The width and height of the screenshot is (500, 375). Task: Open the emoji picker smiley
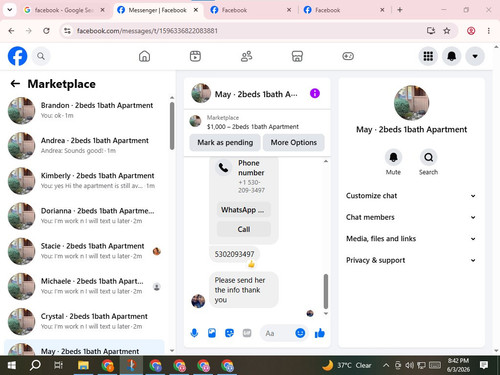(x=300, y=333)
